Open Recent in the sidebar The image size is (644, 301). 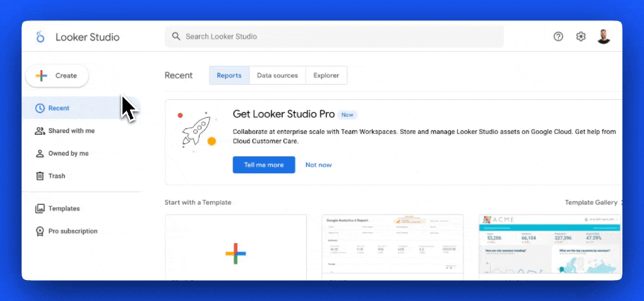click(x=81, y=108)
